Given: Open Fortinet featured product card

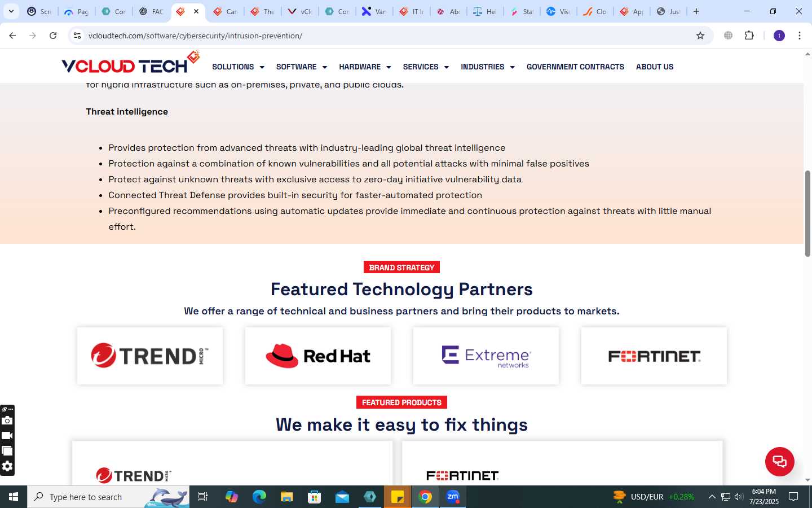Looking at the screenshot, I should 562,463.
